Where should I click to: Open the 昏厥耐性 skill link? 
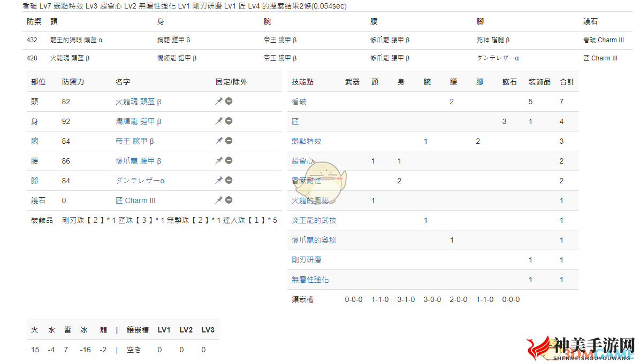tap(307, 181)
